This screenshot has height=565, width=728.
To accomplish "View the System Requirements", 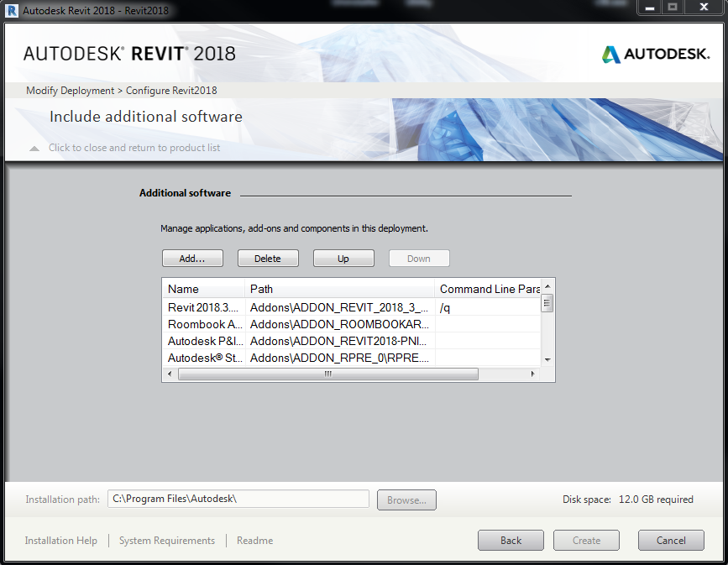I will (x=166, y=541).
